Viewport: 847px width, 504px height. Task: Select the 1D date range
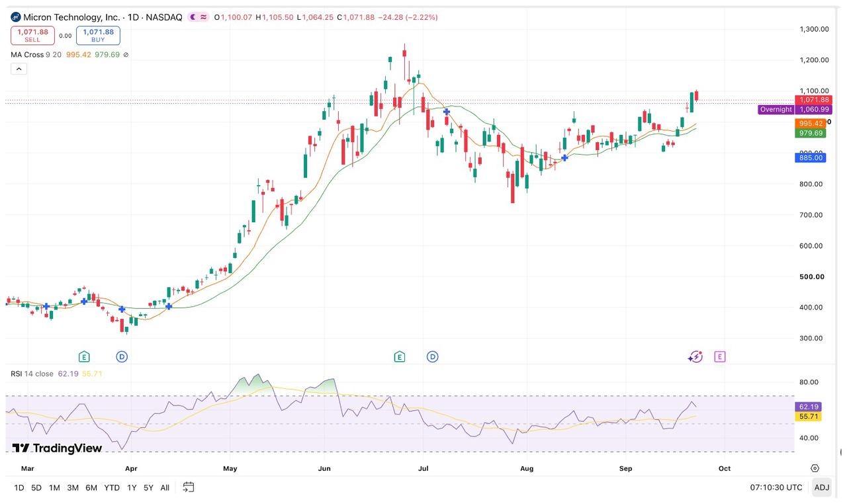(x=19, y=487)
